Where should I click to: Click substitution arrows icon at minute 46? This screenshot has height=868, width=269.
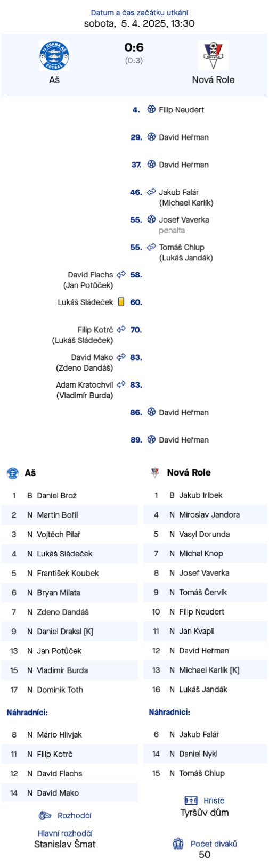[x=151, y=192]
